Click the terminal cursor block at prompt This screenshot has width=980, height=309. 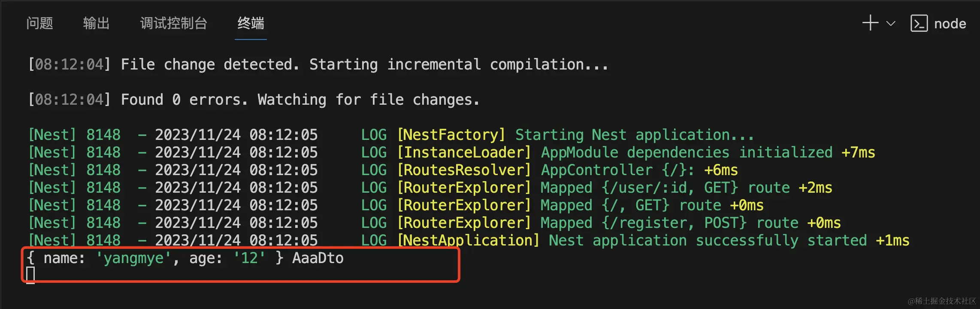(x=30, y=275)
